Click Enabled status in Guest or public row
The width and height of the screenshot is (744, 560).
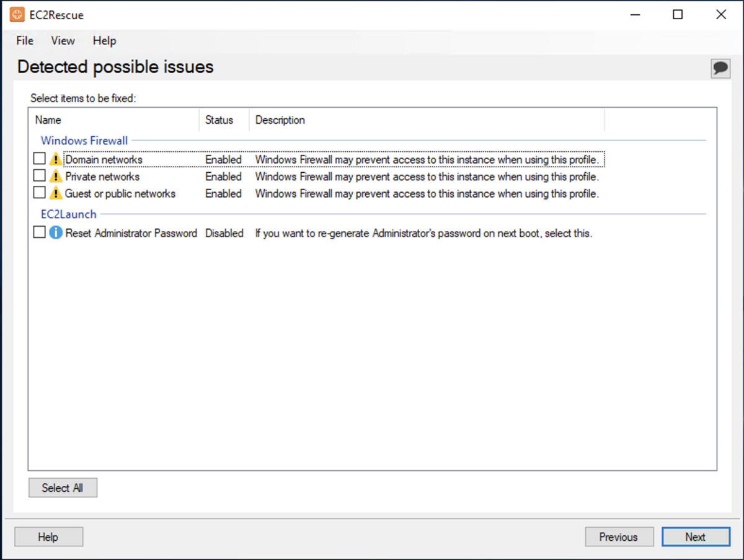(223, 193)
